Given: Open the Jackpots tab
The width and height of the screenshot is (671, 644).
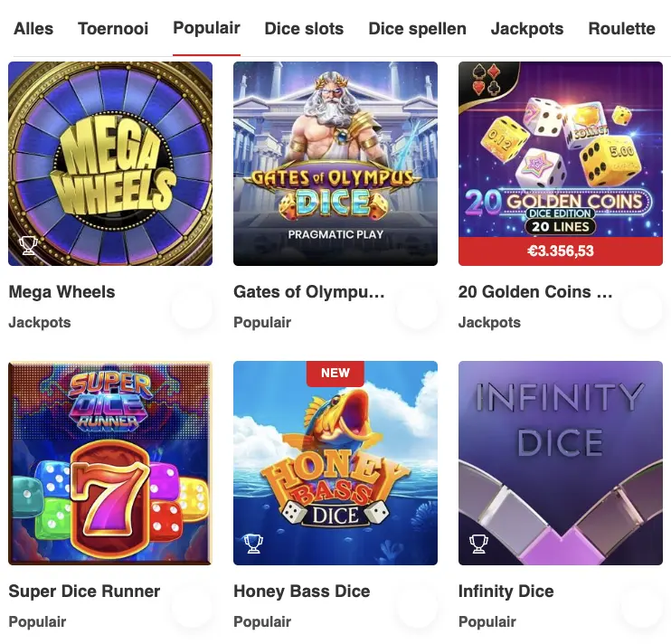Looking at the screenshot, I should (x=526, y=29).
